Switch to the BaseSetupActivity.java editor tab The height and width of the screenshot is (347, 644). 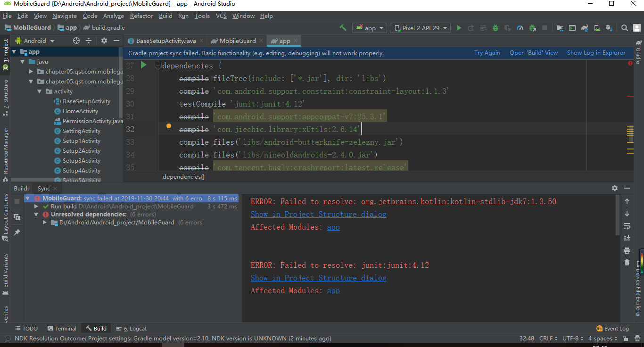[165, 41]
